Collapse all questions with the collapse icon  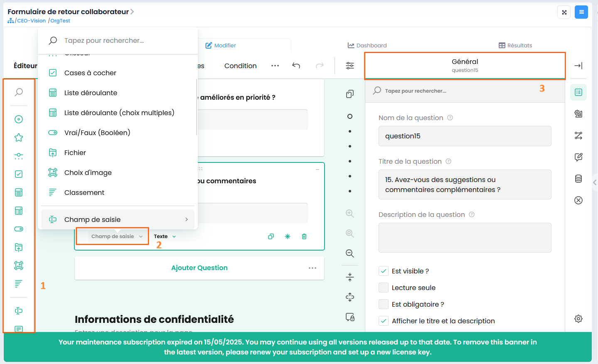[350, 277]
